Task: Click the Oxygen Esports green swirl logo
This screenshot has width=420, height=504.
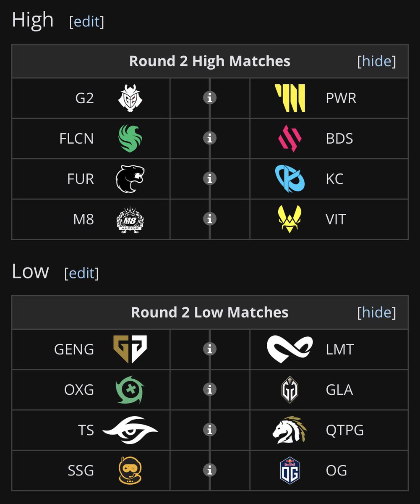Action: tap(130, 390)
